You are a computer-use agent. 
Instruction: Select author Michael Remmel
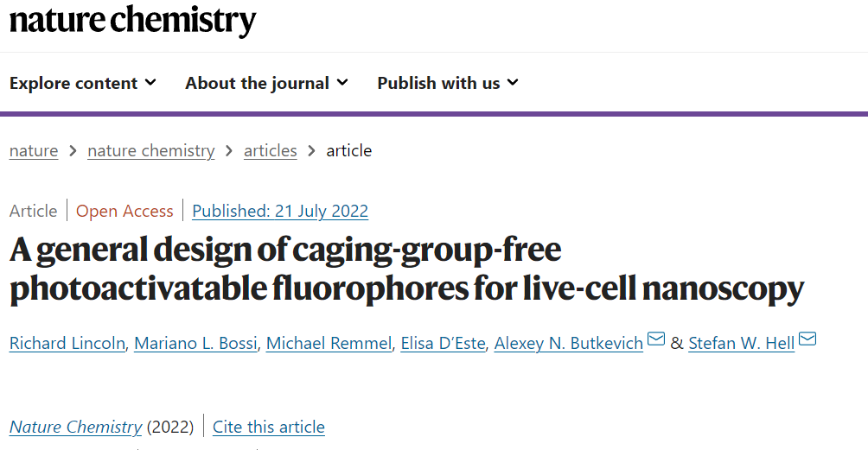coord(329,343)
